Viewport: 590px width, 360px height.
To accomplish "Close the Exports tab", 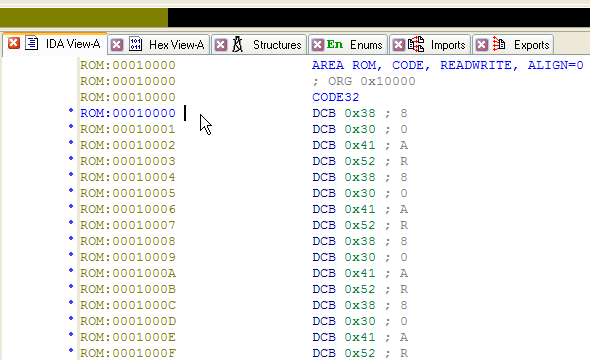I will [482, 45].
